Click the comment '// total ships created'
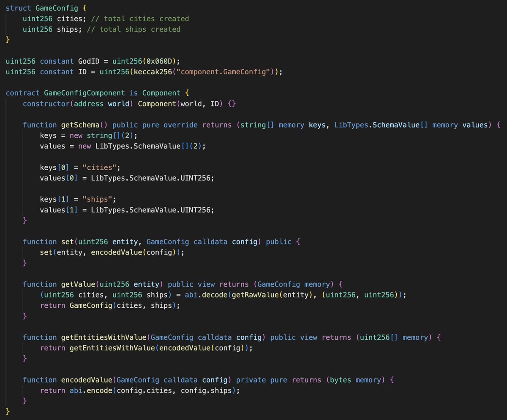This screenshot has height=420, width=507. click(x=134, y=30)
